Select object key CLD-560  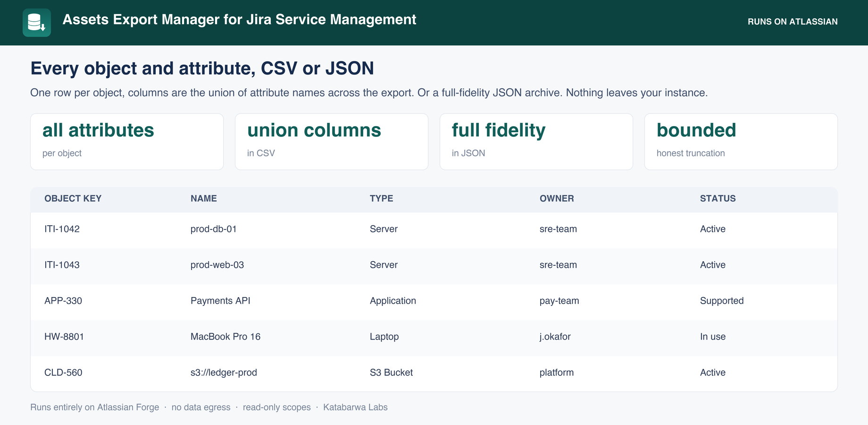(x=63, y=373)
